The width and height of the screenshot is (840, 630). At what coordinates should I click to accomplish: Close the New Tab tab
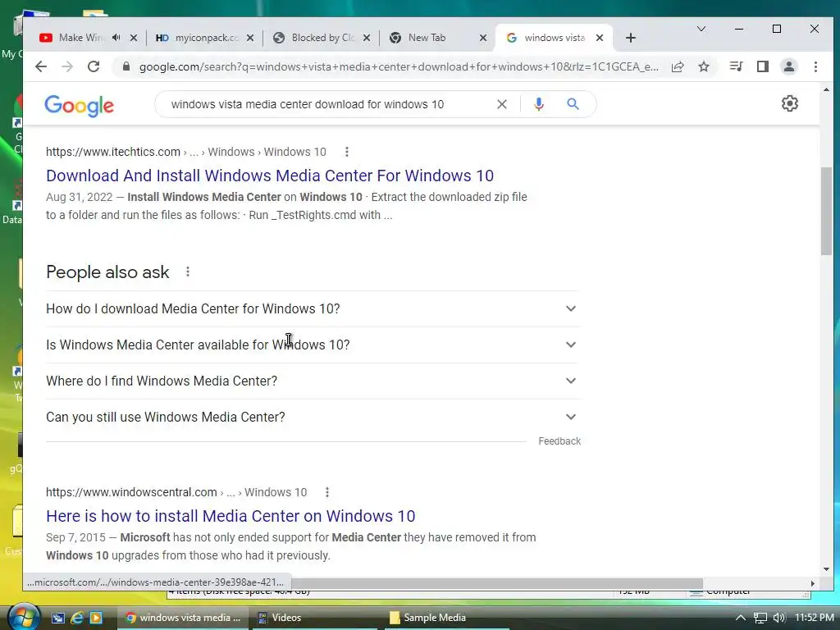click(x=482, y=38)
